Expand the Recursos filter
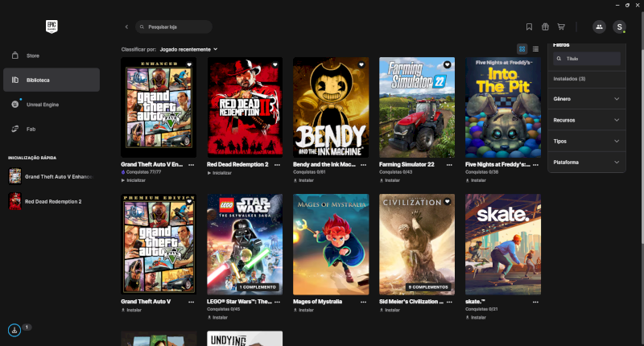The height and width of the screenshot is (346, 644). point(587,120)
